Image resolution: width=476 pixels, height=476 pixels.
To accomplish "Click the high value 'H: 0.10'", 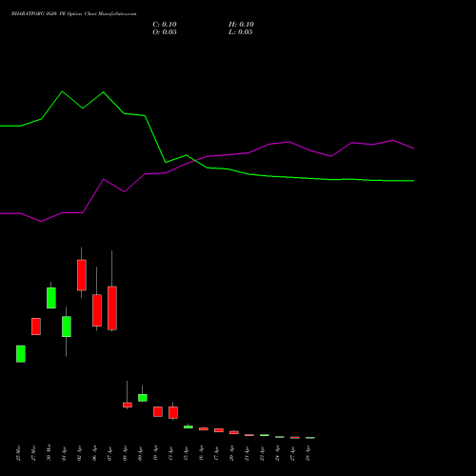I will [241, 25].
